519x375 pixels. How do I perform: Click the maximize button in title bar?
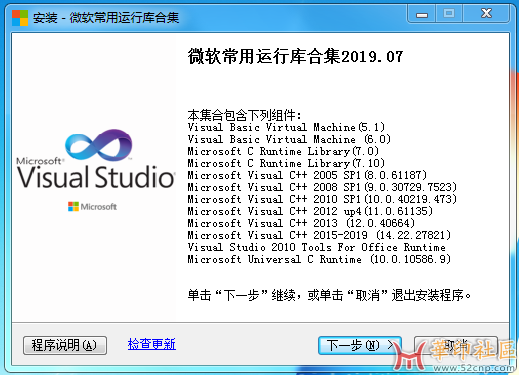449,14
